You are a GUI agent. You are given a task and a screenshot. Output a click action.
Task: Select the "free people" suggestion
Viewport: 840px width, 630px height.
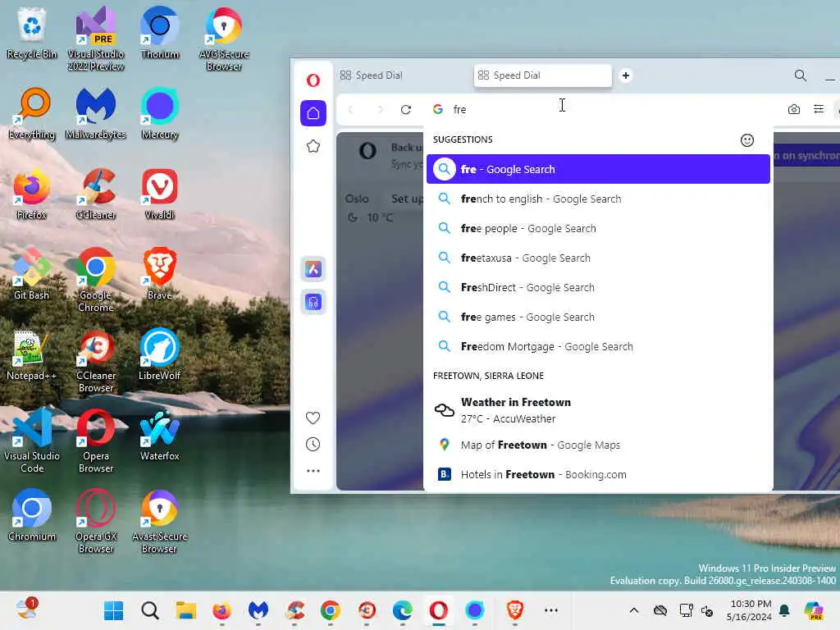(x=598, y=229)
